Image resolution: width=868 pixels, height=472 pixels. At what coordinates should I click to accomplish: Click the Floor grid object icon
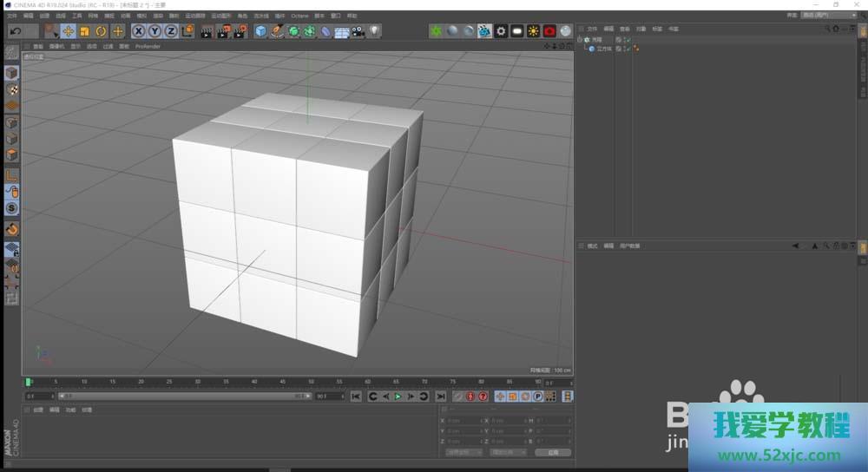tap(342, 31)
